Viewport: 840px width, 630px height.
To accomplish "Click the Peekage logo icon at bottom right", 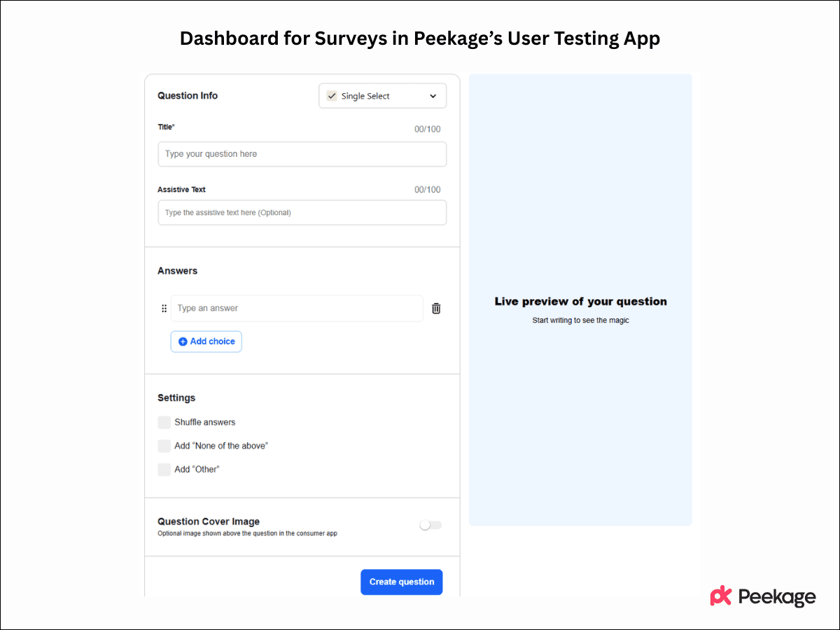I will [x=720, y=596].
